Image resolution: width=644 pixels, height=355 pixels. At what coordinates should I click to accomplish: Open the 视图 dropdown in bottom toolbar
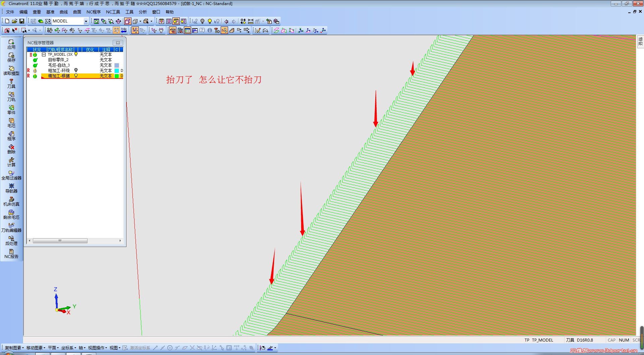pos(115,348)
